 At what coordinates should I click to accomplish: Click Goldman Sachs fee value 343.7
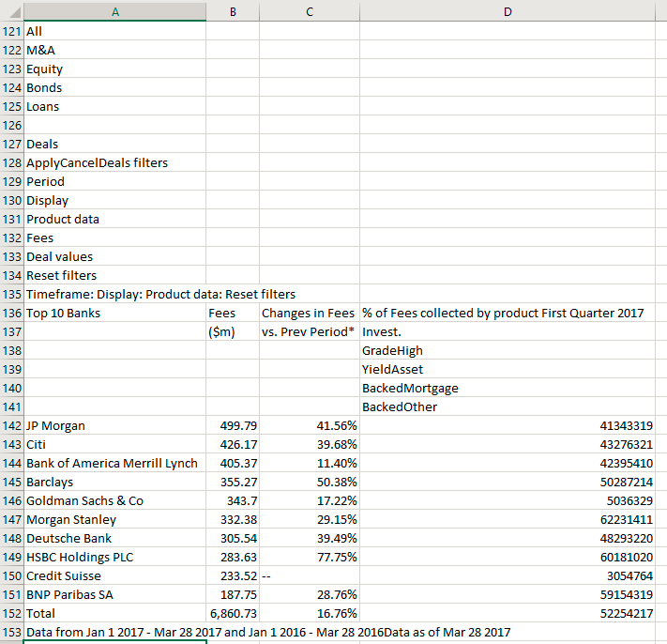tap(233, 500)
